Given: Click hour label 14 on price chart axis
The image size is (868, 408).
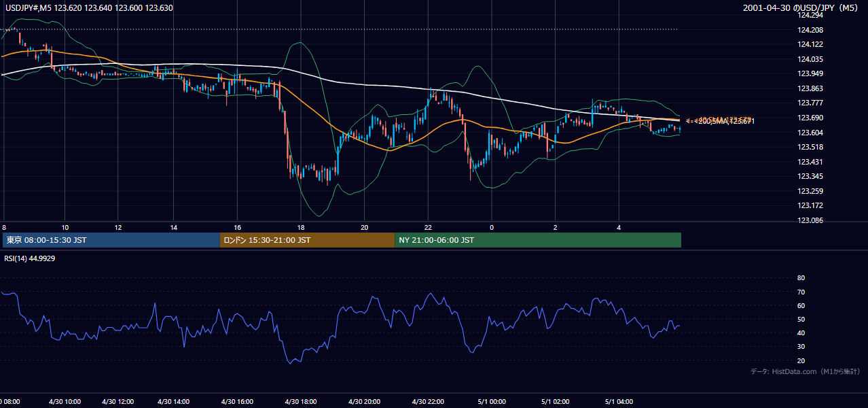Looking at the screenshot, I should 173,227.
